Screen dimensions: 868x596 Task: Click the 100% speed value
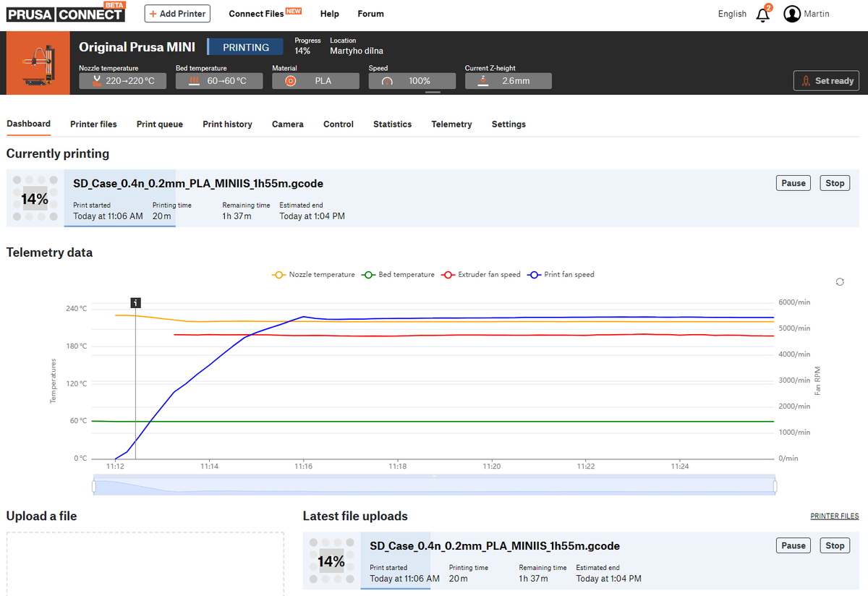(420, 81)
